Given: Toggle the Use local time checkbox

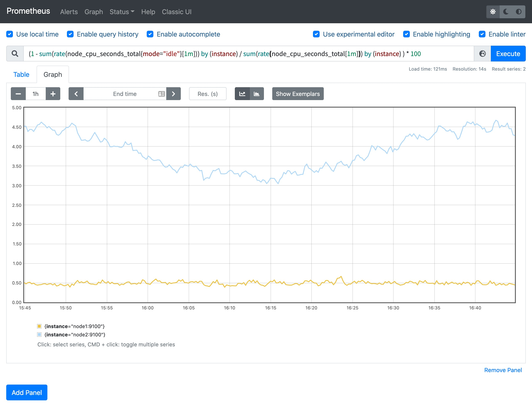Looking at the screenshot, I should point(9,34).
